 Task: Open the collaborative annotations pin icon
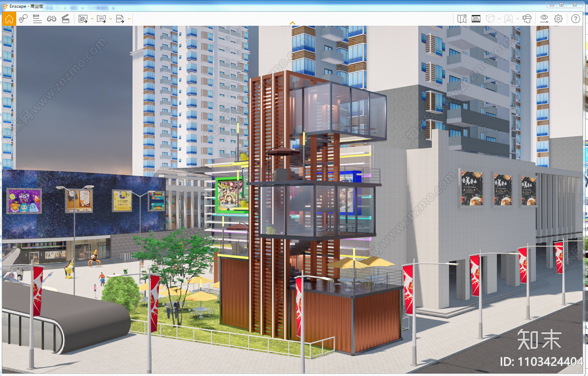coord(23,19)
